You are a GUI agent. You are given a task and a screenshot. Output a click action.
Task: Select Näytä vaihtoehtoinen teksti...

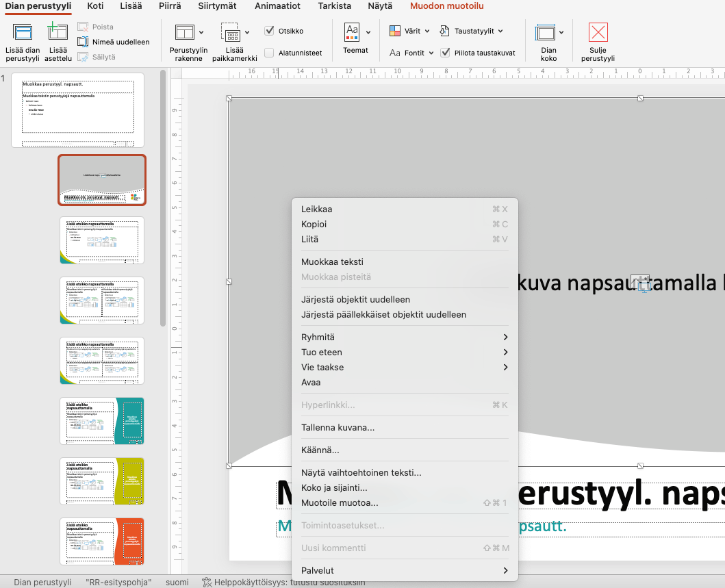405,472
